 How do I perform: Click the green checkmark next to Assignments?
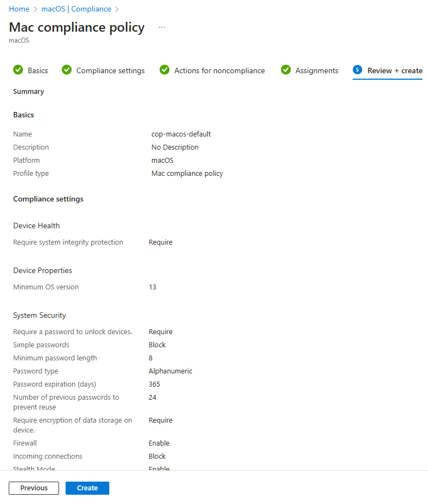click(x=285, y=70)
